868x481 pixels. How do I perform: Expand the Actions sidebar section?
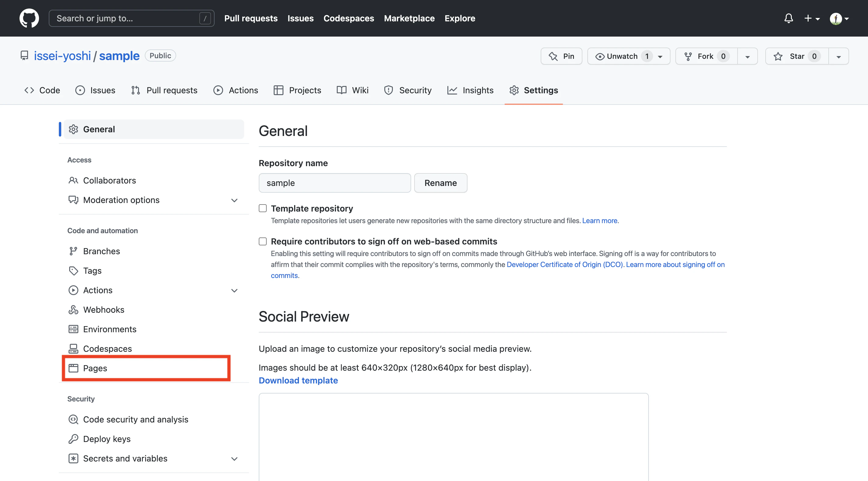click(234, 290)
